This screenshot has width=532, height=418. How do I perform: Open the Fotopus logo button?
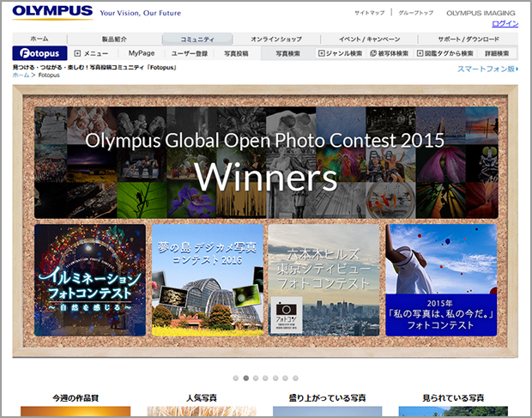(x=39, y=53)
